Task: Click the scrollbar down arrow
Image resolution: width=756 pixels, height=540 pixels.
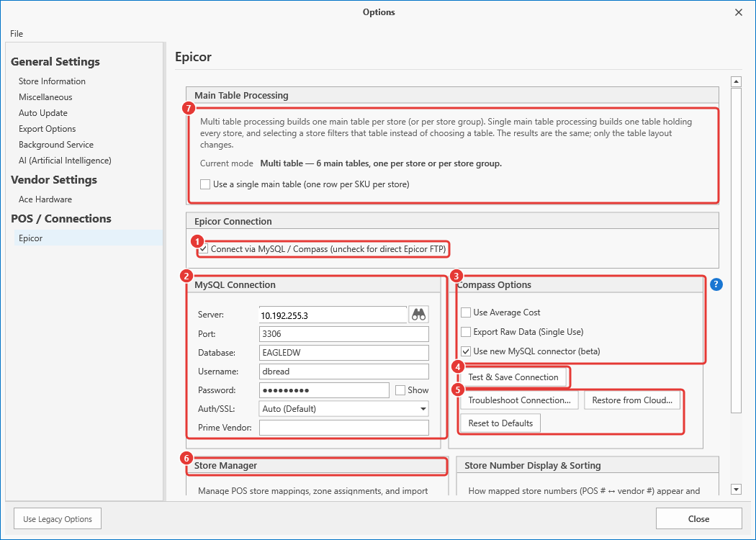Action: [x=737, y=490]
